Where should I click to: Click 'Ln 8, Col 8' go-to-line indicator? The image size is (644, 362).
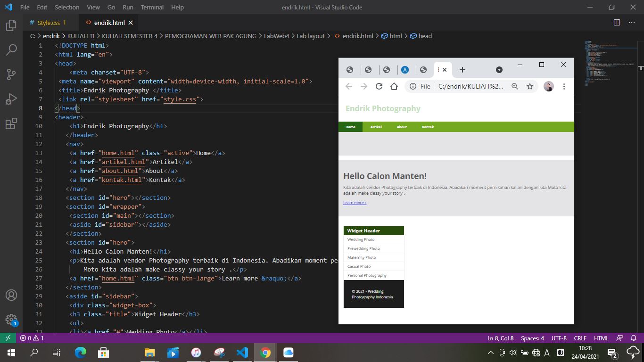(x=501, y=338)
